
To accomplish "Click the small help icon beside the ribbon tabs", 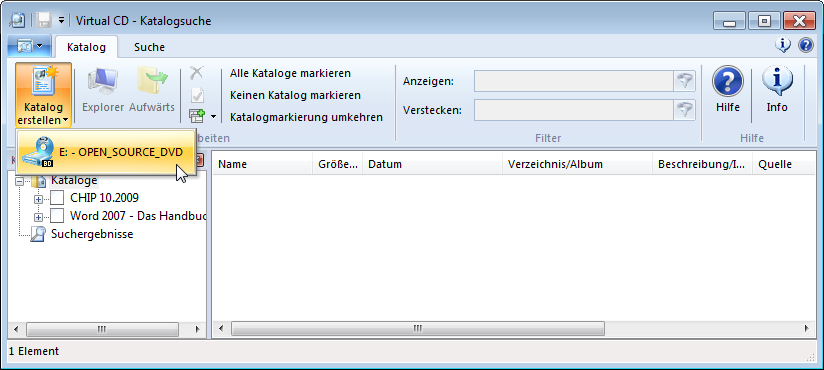I will coord(806,46).
